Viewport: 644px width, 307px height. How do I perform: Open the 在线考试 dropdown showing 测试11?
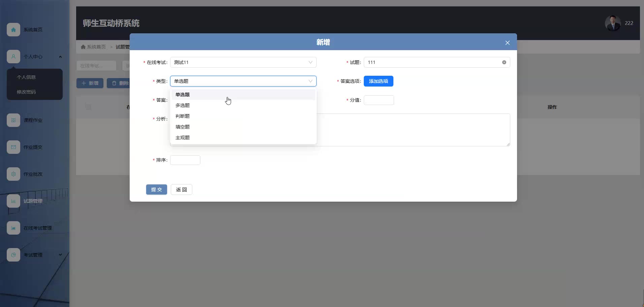coord(243,62)
